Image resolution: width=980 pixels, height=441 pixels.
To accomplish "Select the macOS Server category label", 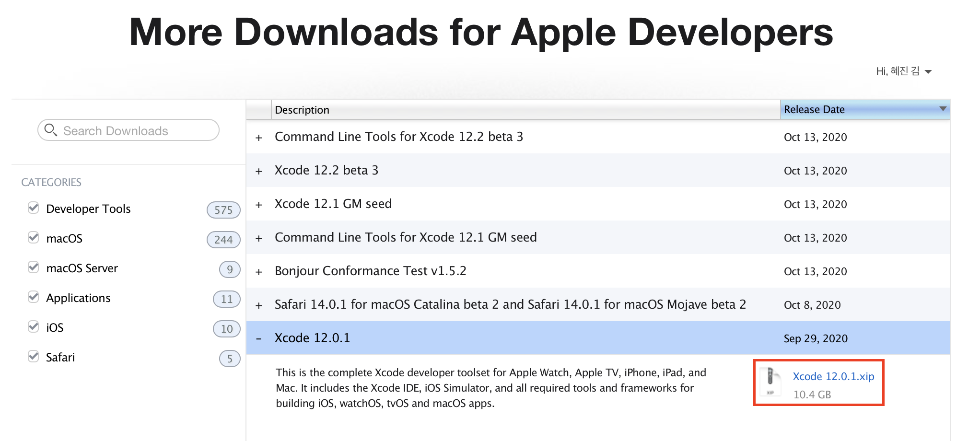I will click(82, 268).
